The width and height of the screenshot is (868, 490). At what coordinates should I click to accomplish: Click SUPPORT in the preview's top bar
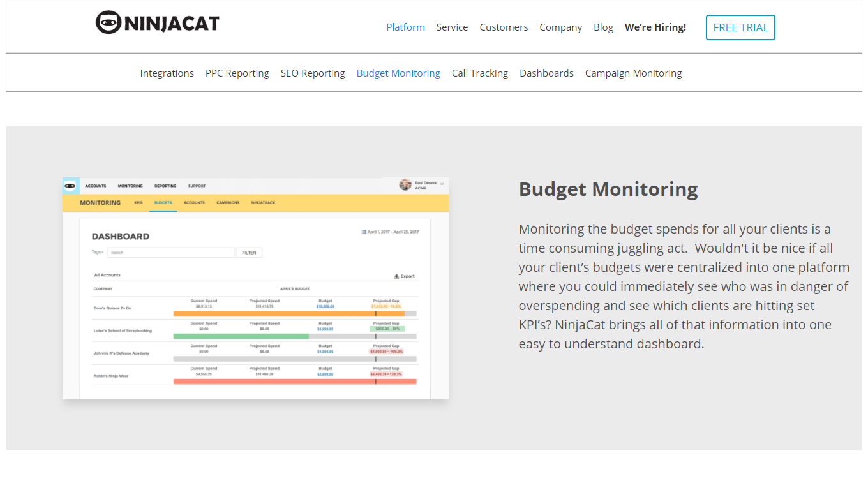pos(197,186)
